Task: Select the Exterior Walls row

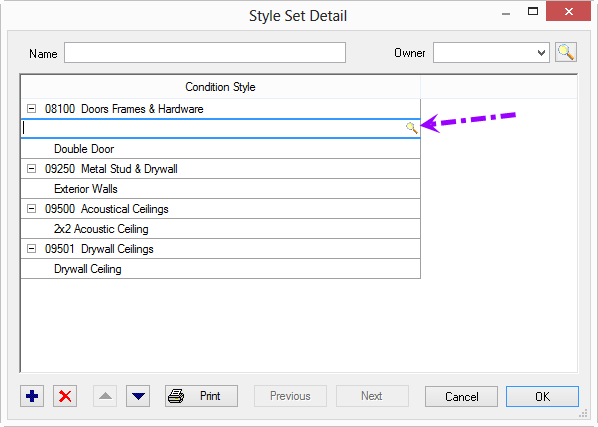Action: click(220, 189)
